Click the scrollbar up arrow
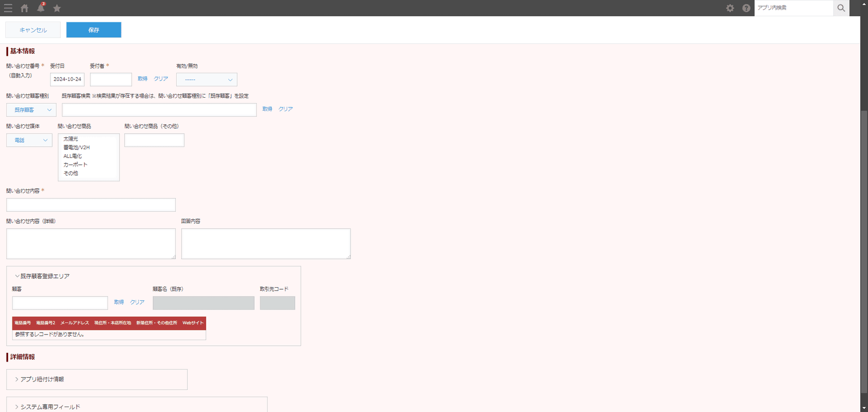Image resolution: width=868 pixels, height=412 pixels. 864,4
